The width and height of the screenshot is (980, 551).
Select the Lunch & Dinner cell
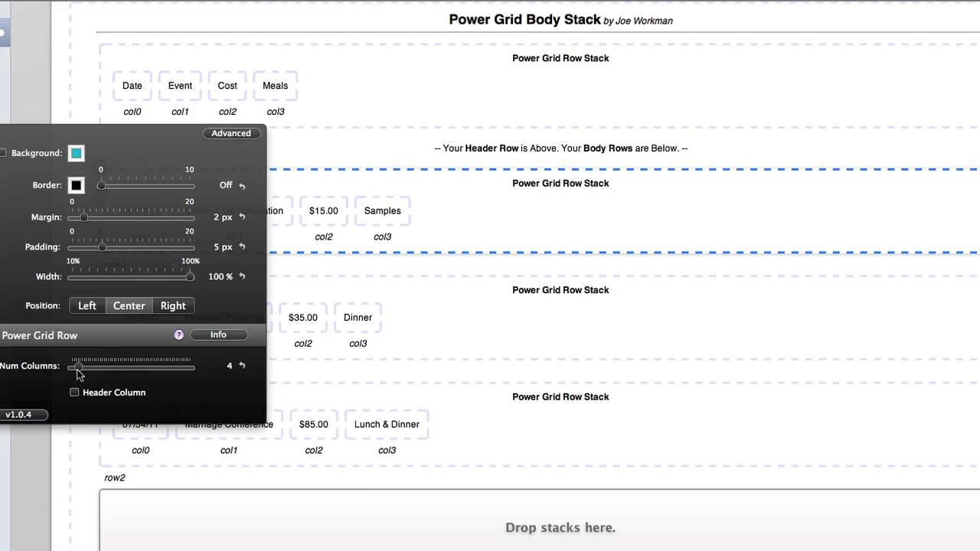point(387,424)
